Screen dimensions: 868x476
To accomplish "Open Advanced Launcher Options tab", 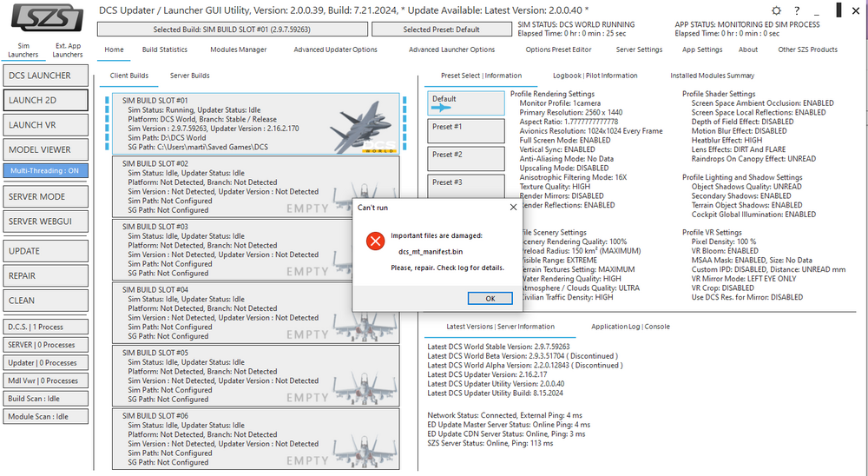I will (451, 50).
